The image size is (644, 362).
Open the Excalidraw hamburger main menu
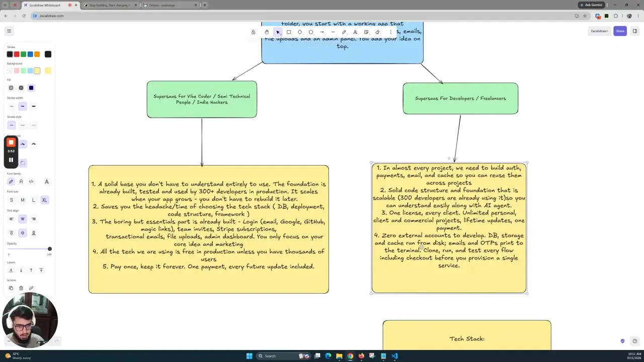(x=9, y=31)
